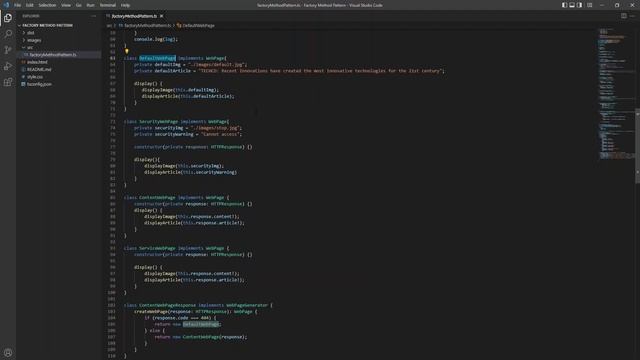Click the lightbulb quick-fix icon in editor
This screenshot has width=640, height=360.
click(127, 51)
